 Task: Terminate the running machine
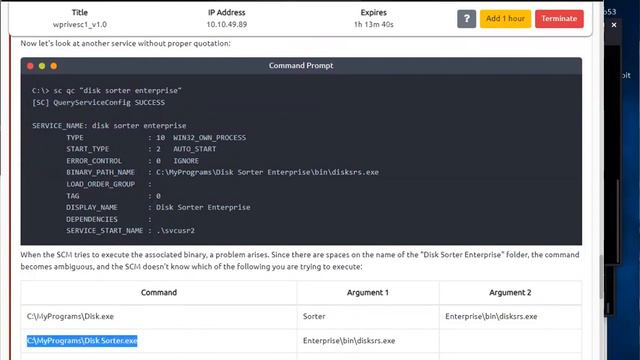[559, 19]
